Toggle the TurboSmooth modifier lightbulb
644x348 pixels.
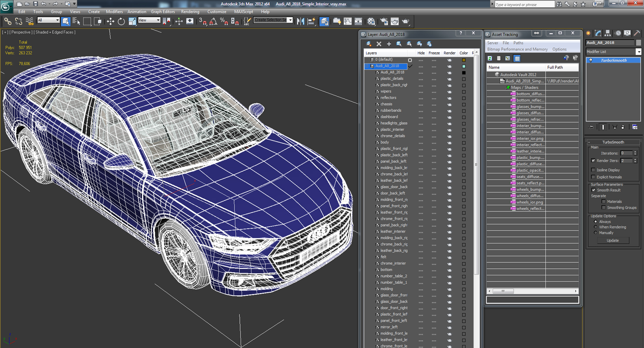click(591, 60)
